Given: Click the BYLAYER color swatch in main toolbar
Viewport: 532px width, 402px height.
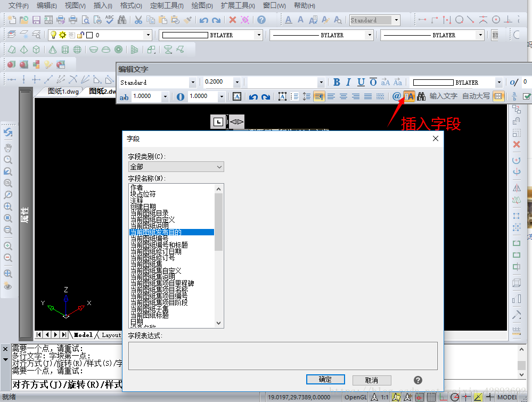Looking at the screenshot, I should [185, 35].
